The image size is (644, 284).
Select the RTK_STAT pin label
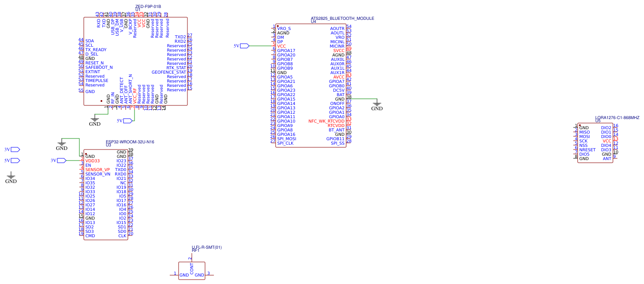click(x=176, y=67)
